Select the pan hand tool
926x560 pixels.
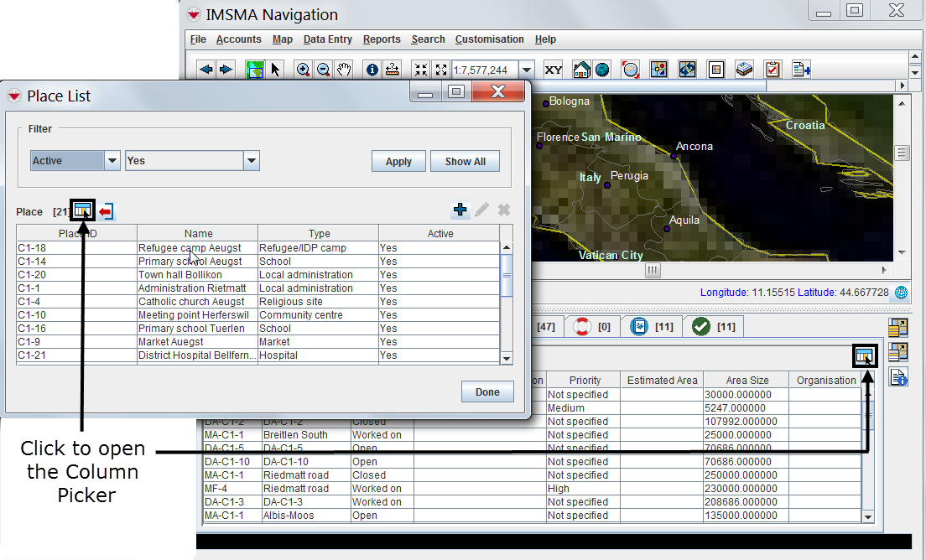(x=343, y=70)
